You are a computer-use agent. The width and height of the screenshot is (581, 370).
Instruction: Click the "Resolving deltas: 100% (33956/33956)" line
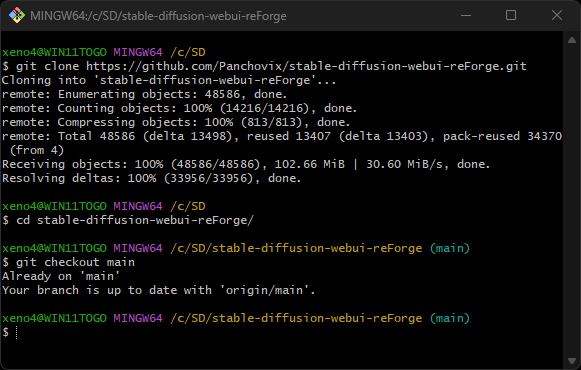tap(152, 179)
